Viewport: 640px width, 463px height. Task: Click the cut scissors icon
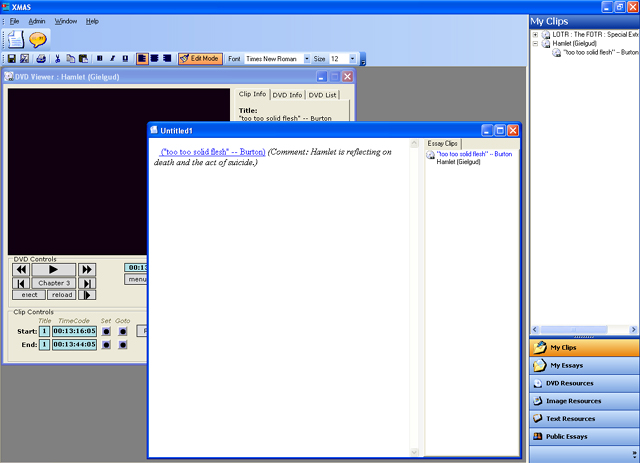57,59
